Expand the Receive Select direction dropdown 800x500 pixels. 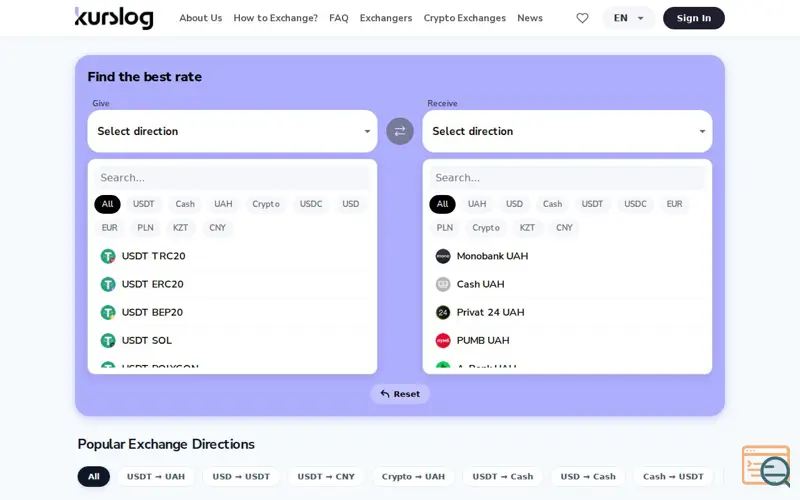[x=567, y=131]
